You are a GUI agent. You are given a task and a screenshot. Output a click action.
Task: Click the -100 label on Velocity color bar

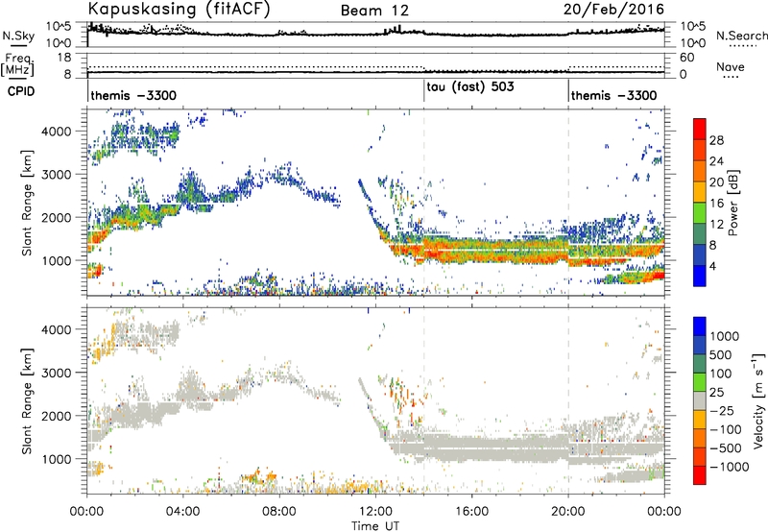pyautogui.click(x=726, y=429)
